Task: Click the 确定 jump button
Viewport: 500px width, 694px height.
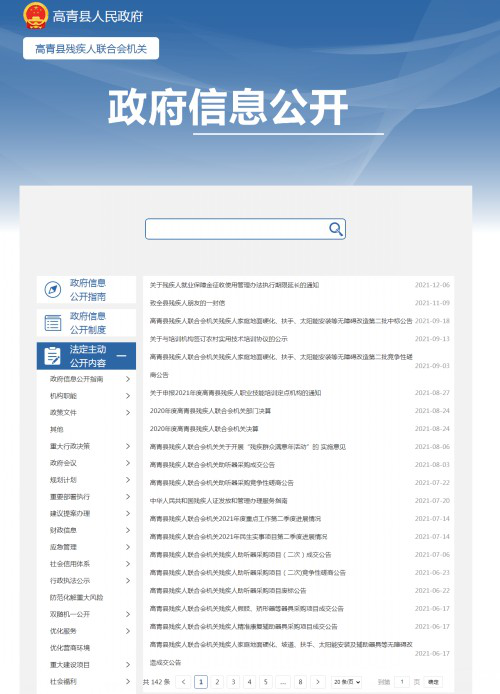Action: [x=433, y=682]
